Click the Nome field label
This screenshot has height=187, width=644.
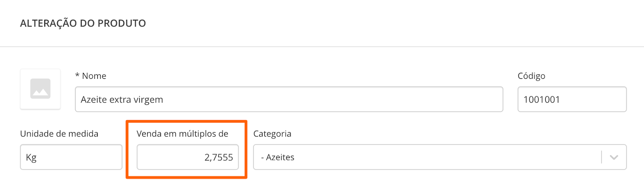click(x=94, y=76)
